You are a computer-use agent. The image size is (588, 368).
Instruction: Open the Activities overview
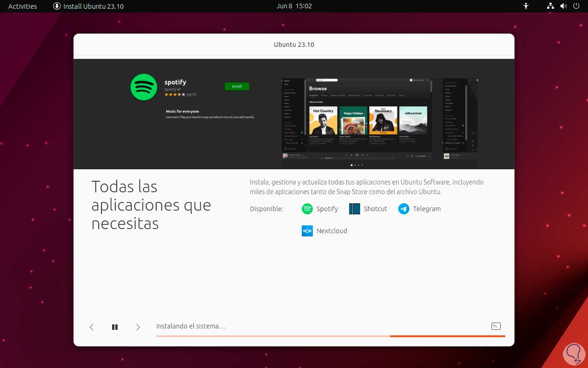coord(23,6)
